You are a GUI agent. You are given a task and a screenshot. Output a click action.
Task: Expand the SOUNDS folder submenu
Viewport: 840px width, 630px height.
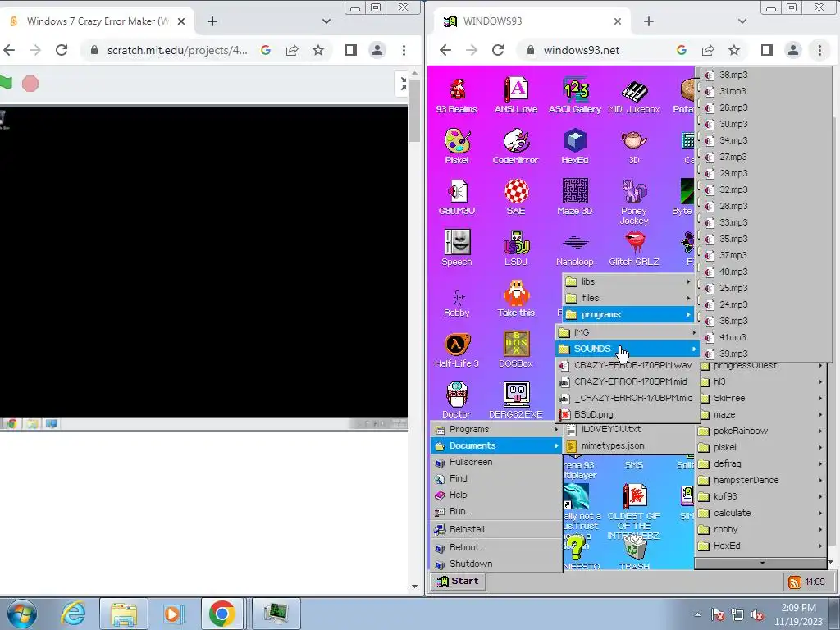[x=628, y=349]
